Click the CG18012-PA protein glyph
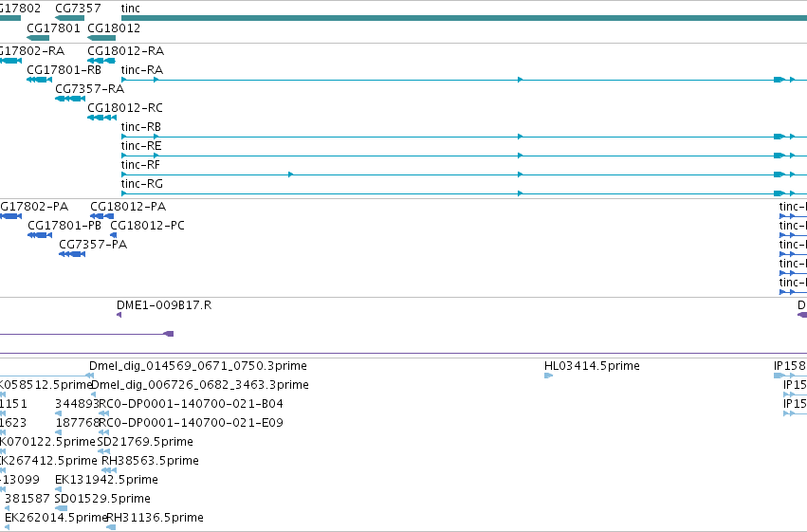 101,216
